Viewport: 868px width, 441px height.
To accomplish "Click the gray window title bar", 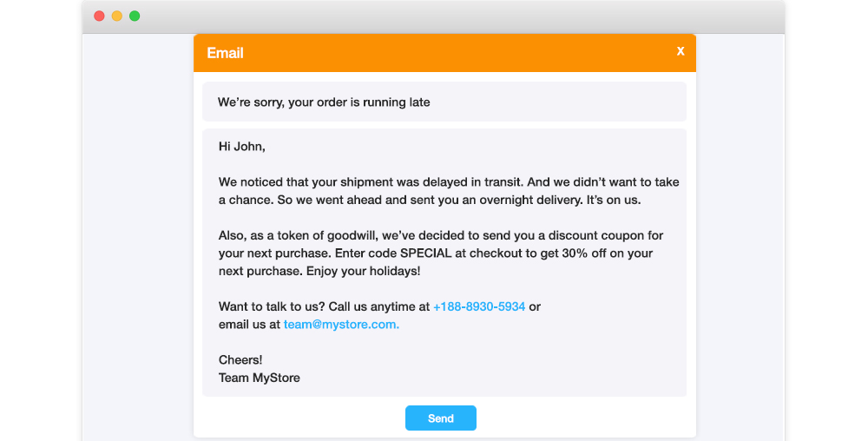I will click(433, 16).
